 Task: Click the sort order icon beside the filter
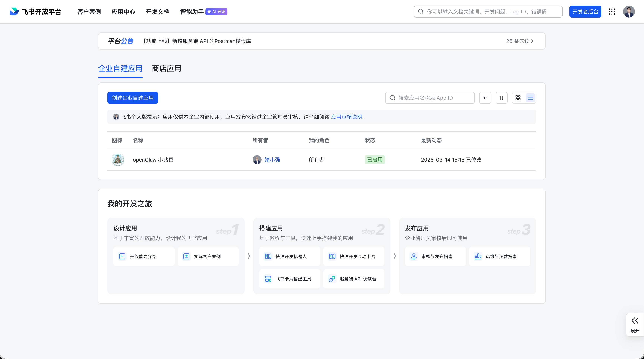[x=502, y=98]
